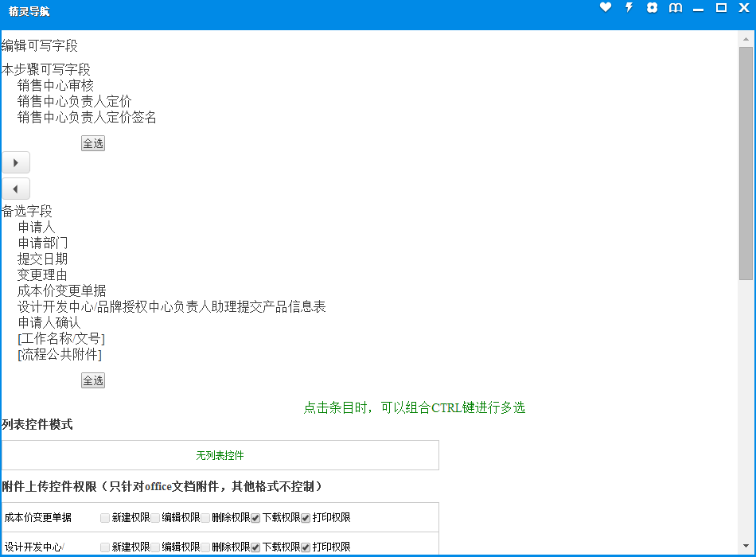Uncheck 下载权限 for 成本价变更单据

(x=255, y=518)
